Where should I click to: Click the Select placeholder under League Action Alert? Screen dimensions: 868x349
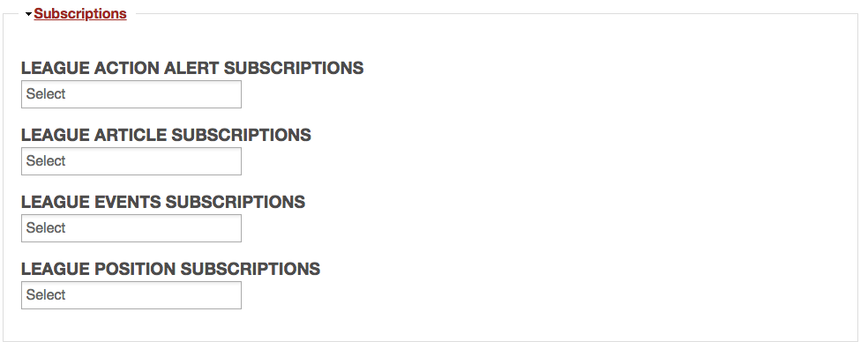point(46,94)
